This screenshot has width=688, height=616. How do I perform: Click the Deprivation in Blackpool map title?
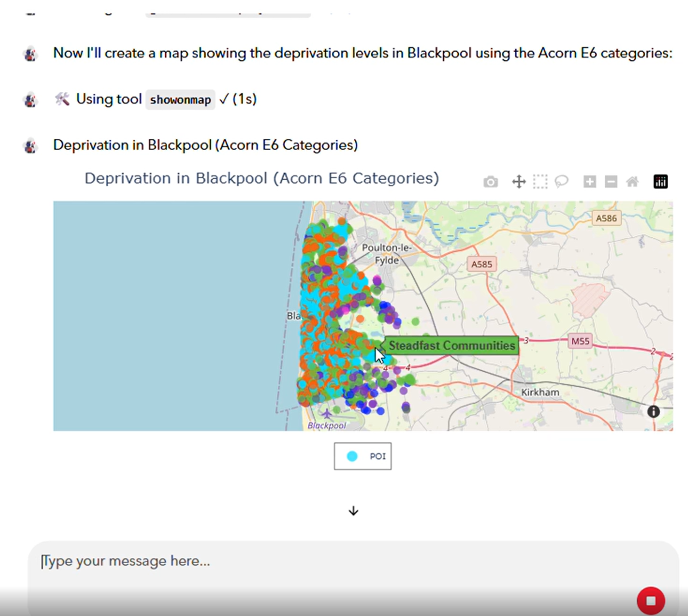tap(262, 178)
